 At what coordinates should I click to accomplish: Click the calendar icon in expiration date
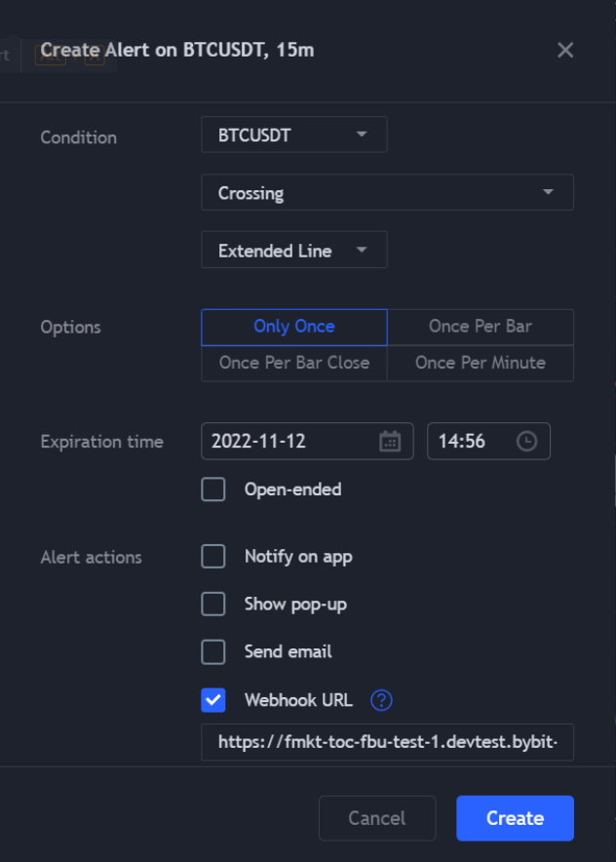pos(390,442)
